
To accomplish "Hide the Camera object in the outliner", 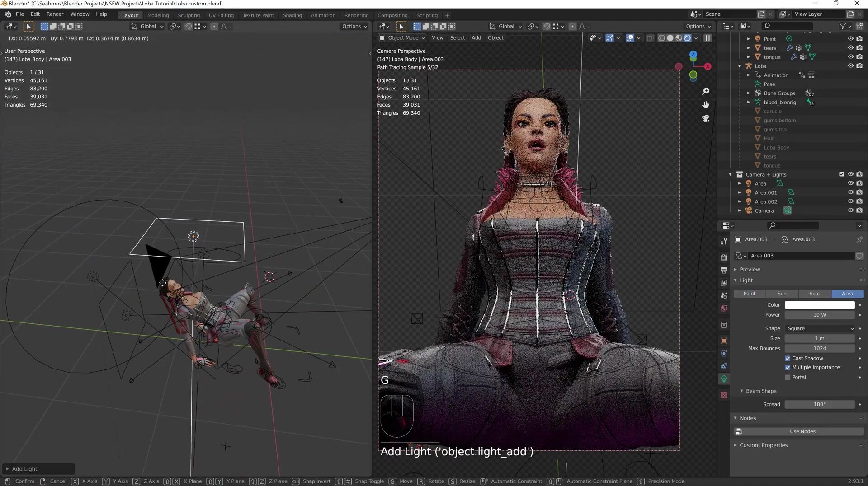I will pos(850,210).
